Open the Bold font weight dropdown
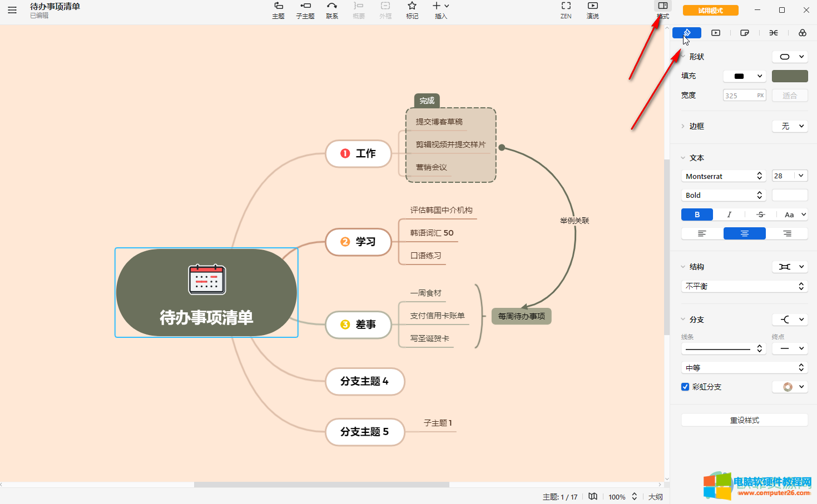Image resolution: width=817 pixels, height=504 pixels. (x=724, y=195)
